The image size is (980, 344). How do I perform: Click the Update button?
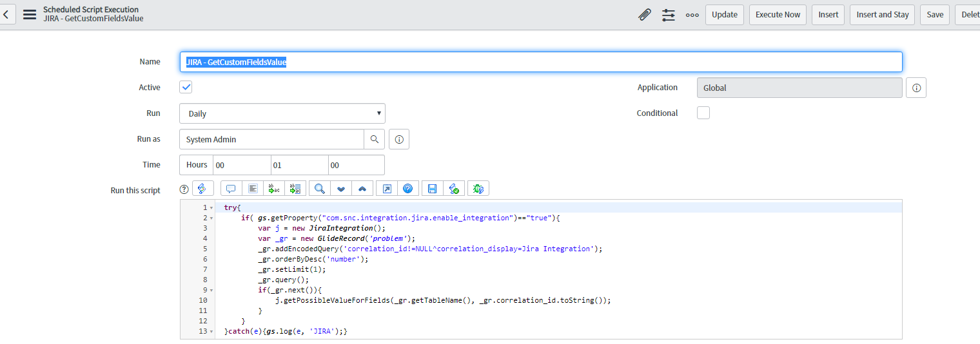coord(725,15)
